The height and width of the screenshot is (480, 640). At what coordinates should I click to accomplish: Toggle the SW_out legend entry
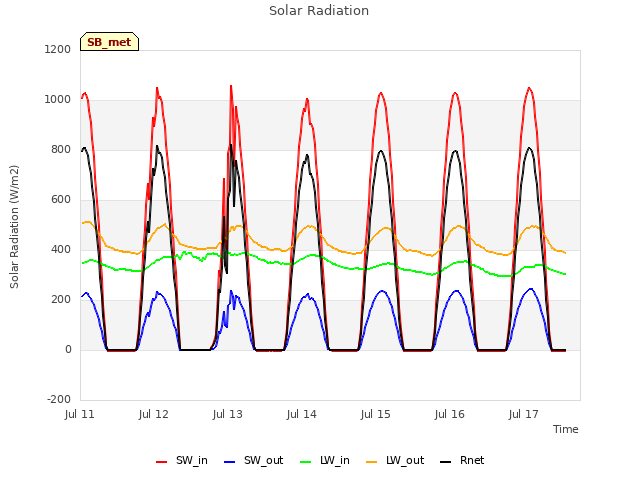pos(253,460)
